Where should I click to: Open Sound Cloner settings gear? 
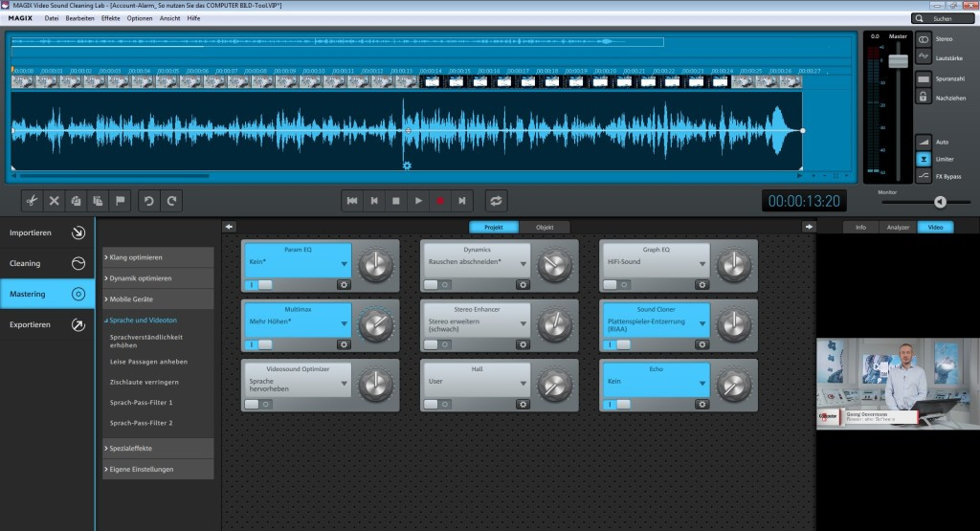click(702, 344)
